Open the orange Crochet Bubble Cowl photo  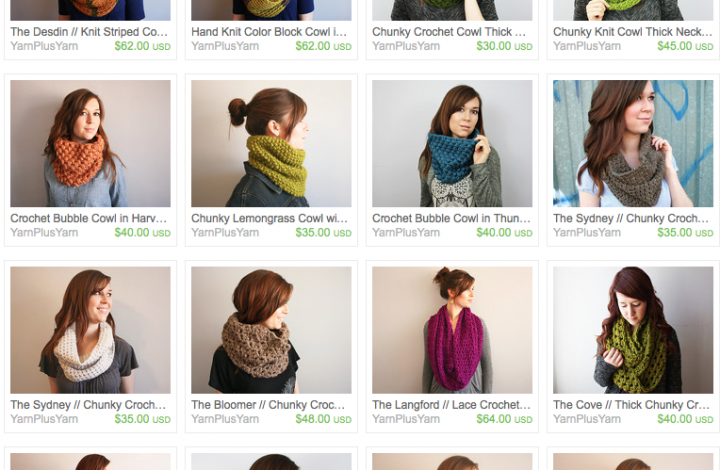[x=90, y=143]
